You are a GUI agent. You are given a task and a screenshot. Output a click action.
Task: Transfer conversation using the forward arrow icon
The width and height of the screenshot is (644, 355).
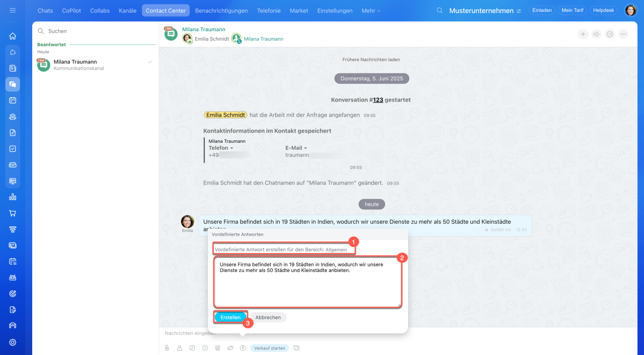tap(596, 34)
